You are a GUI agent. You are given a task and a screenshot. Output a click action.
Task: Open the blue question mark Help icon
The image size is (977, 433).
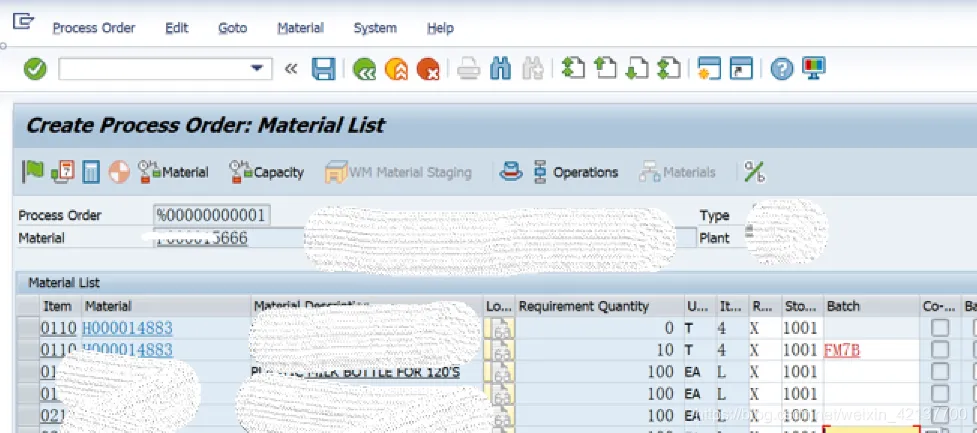click(781, 69)
